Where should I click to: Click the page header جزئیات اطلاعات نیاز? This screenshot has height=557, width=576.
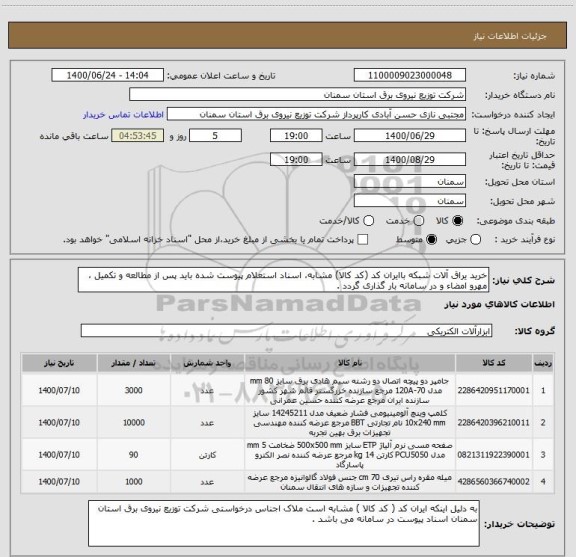510,36
